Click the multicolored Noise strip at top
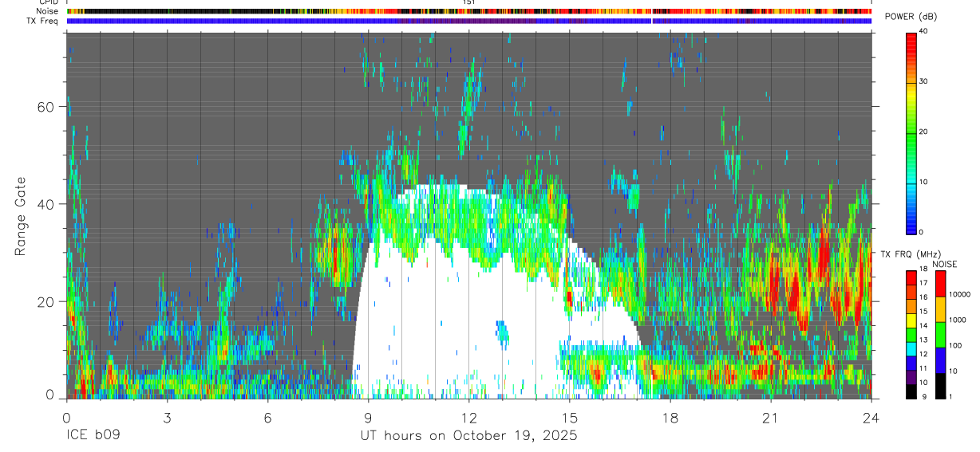The width and height of the screenshot is (980, 452). click(468, 11)
